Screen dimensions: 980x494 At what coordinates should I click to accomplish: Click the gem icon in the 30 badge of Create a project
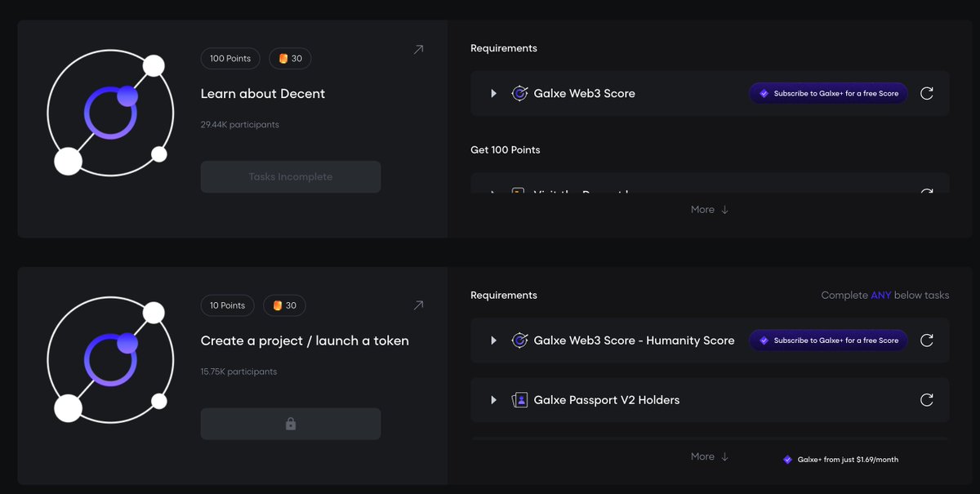click(x=278, y=305)
